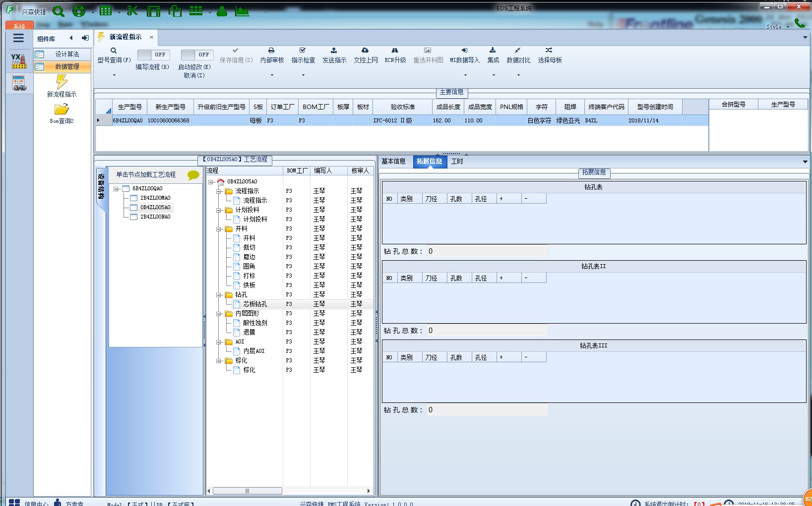Check the 2B4ZL00MA0 node checkbox
Viewport: 812px width, 506px height.
click(x=133, y=198)
